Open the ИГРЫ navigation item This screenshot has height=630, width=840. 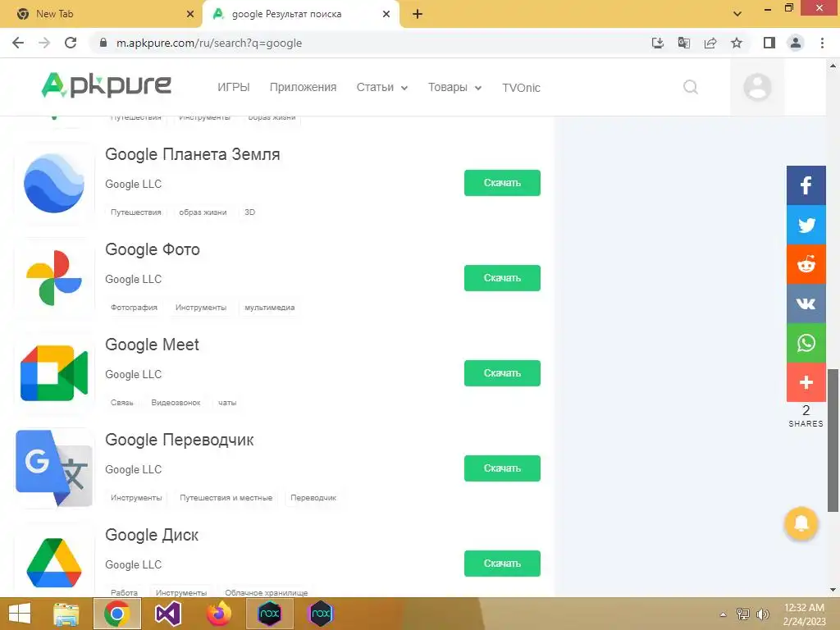234,87
